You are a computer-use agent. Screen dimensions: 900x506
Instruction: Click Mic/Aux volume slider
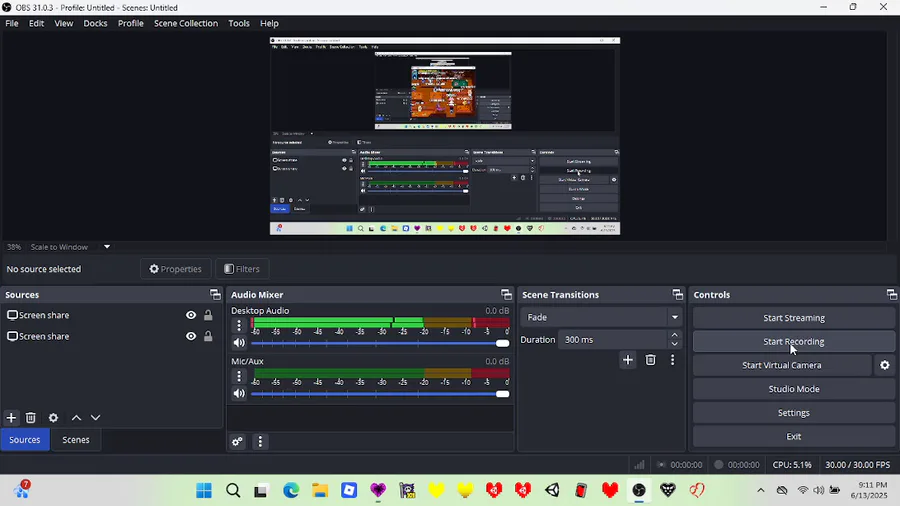tap(380, 394)
